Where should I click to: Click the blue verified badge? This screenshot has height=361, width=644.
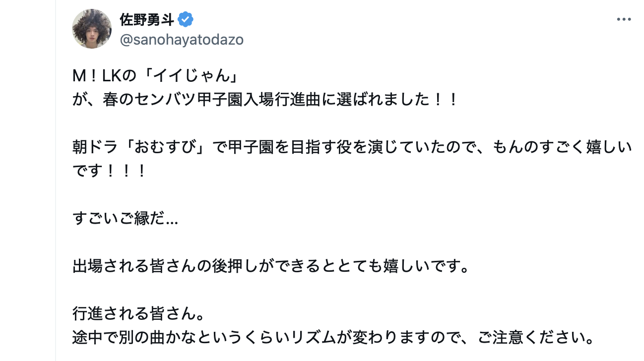tap(186, 20)
